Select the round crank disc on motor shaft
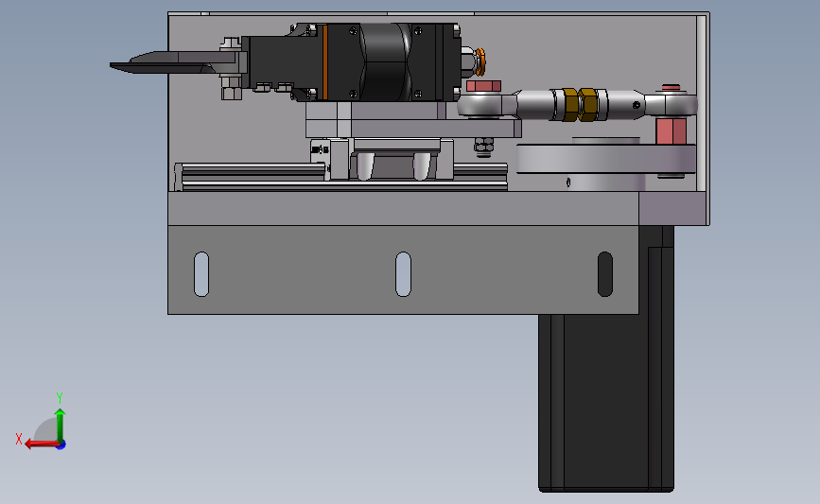 (x=606, y=159)
